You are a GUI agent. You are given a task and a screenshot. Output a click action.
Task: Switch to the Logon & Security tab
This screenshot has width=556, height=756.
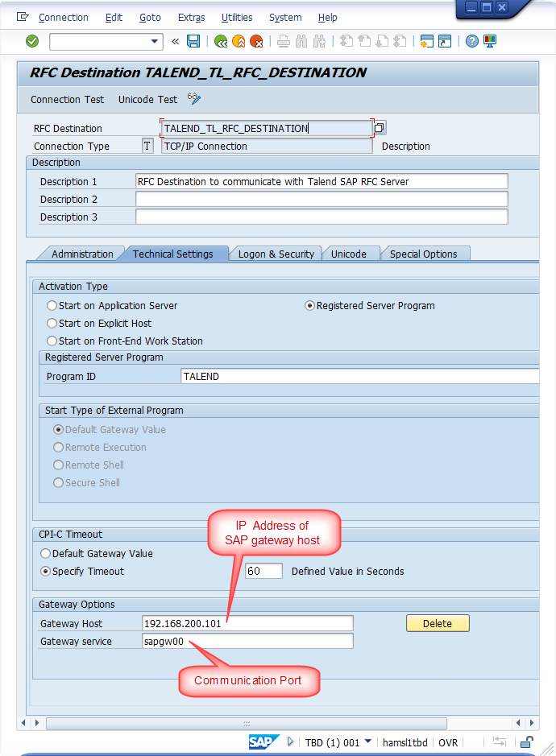tap(276, 254)
